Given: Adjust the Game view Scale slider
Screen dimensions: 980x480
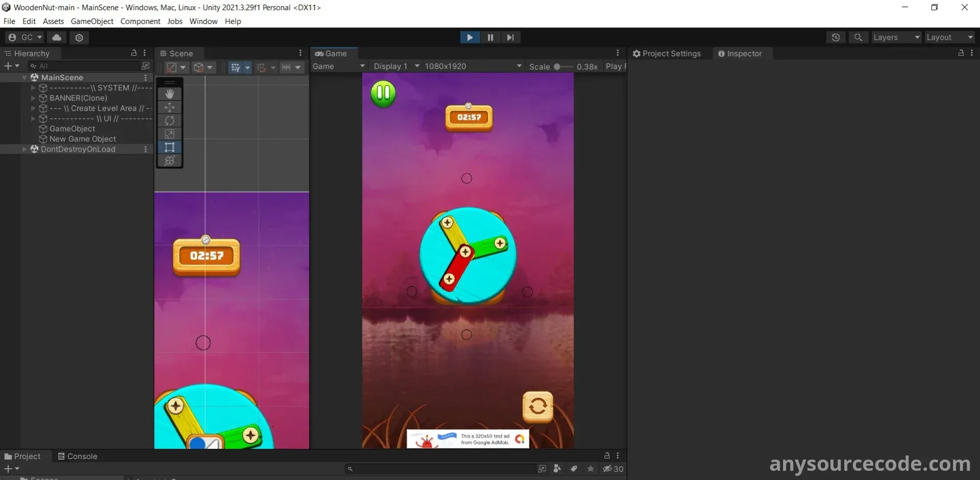Looking at the screenshot, I should point(557,66).
